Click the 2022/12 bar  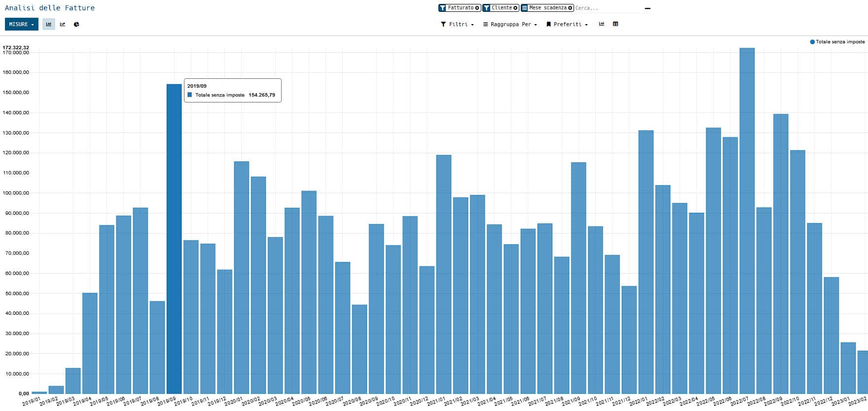point(832,336)
